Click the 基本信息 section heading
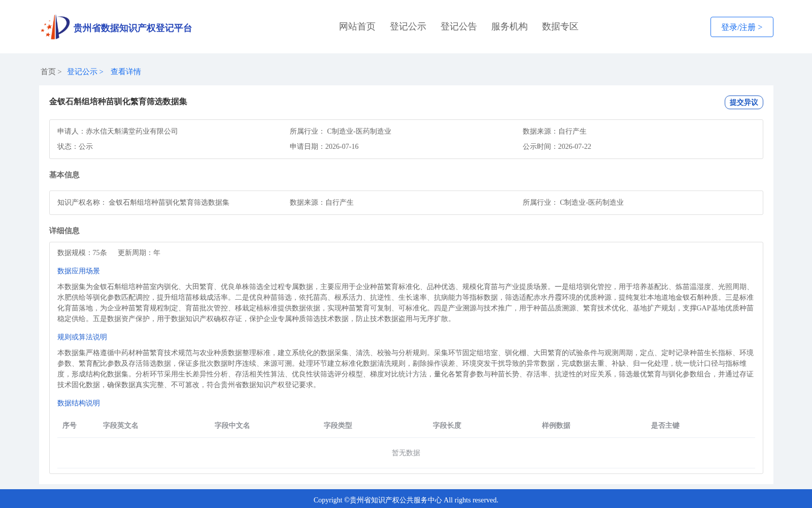The image size is (812, 508). [x=64, y=175]
